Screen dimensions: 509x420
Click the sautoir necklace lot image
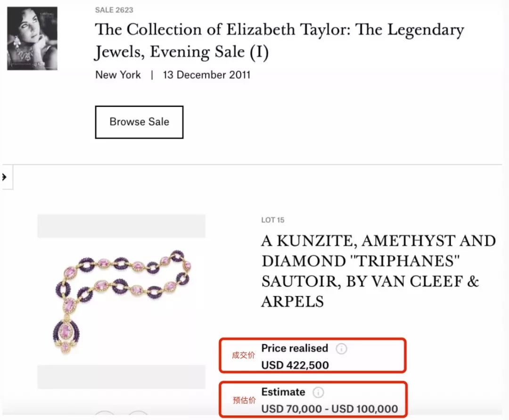[121, 301]
